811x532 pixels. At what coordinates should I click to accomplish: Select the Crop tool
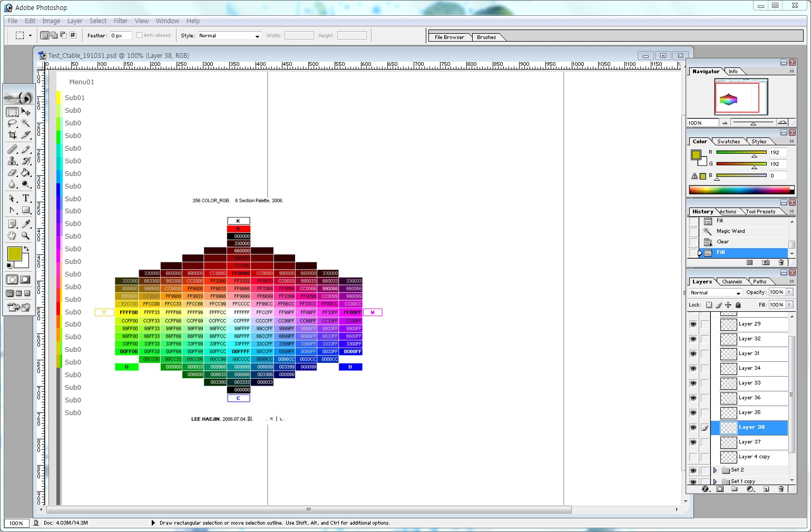(12, 135)
